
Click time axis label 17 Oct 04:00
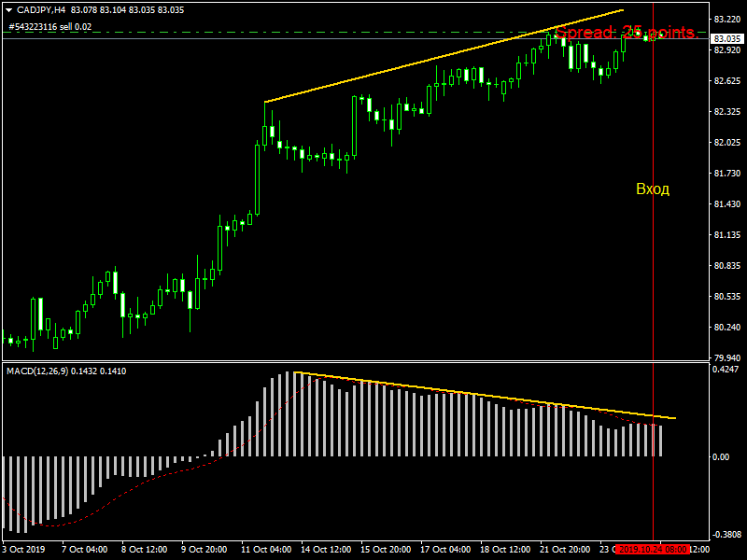(445, 550)
